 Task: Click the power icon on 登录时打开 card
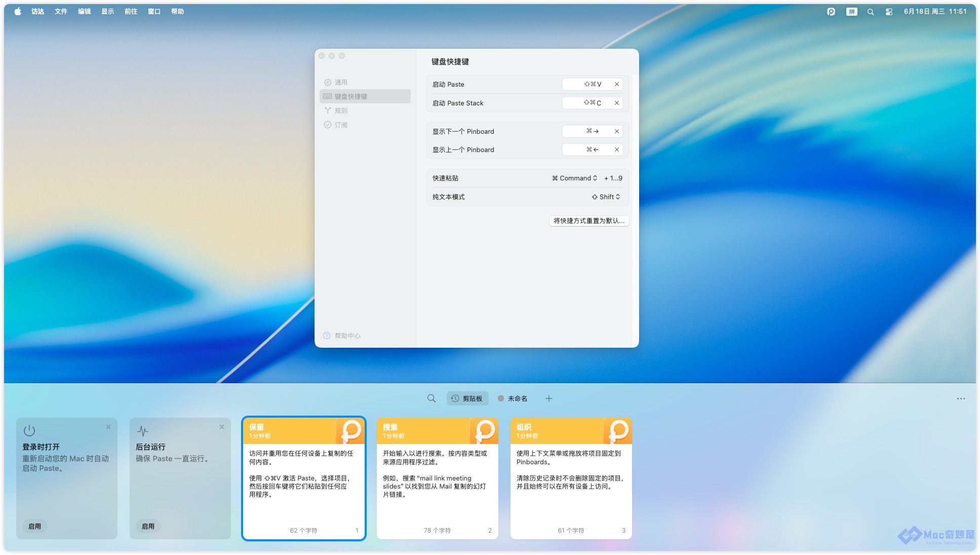[29, 430]
